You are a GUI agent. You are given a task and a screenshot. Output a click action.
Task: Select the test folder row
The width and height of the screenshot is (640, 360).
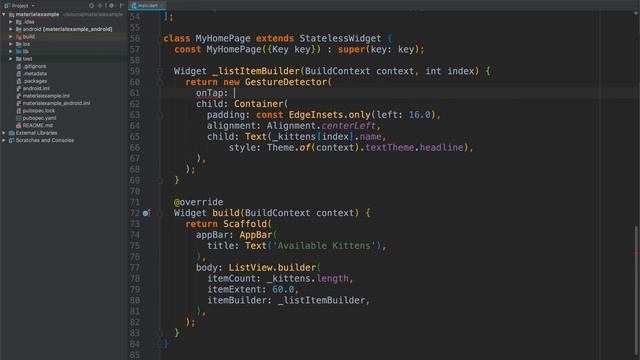coord(64,59)
